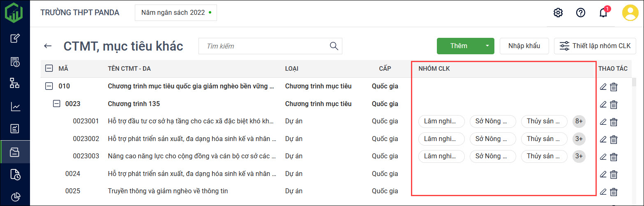
Task: Open the organization chart sidebar icon
Action: 15,83
